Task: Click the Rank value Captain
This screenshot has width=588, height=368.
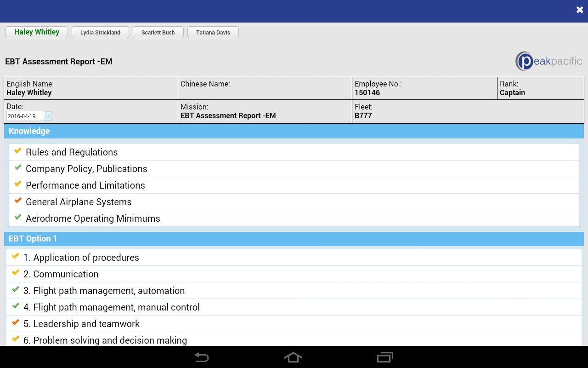Action: [x=512, y=92]
